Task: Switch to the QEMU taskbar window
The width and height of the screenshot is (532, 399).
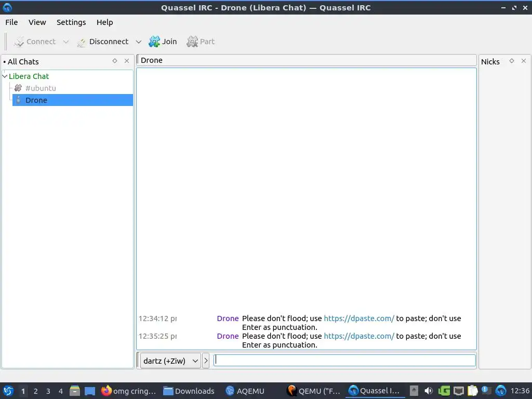Action: click(313, 391)
